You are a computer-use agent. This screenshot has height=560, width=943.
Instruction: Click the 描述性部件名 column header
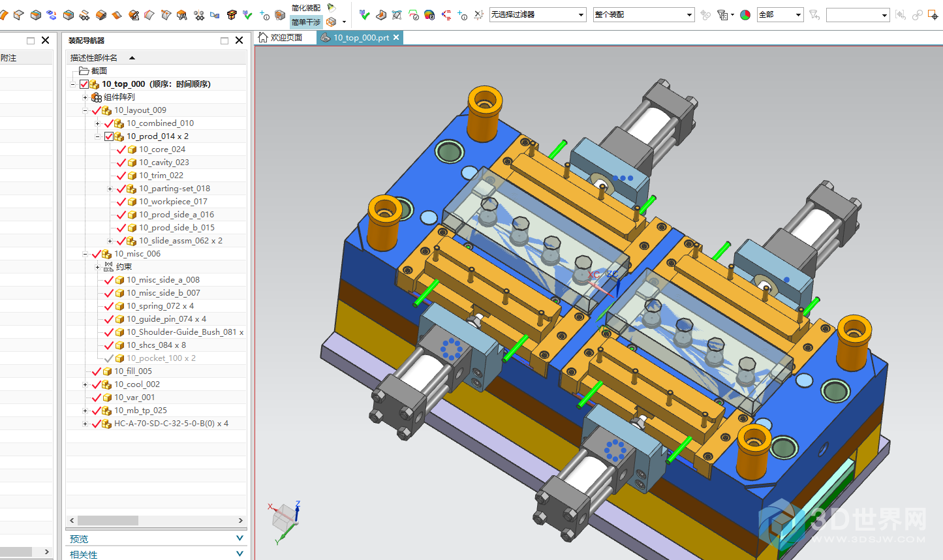pos(157,58)
